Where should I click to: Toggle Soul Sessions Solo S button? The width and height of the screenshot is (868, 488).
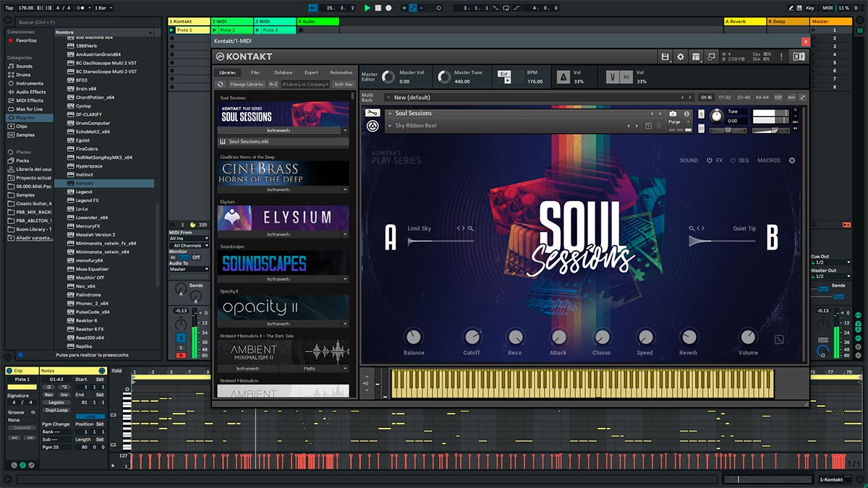coord(702,114)
